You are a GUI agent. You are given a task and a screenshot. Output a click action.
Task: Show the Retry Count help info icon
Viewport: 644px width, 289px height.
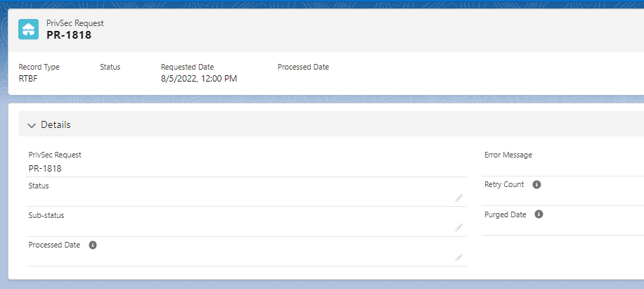(x=536, y=185)
